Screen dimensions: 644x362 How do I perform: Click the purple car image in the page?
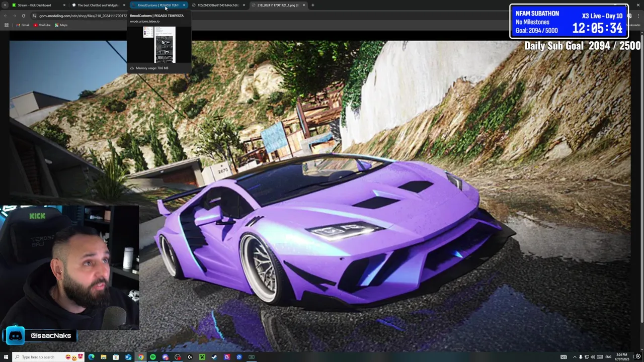(319, 196)
